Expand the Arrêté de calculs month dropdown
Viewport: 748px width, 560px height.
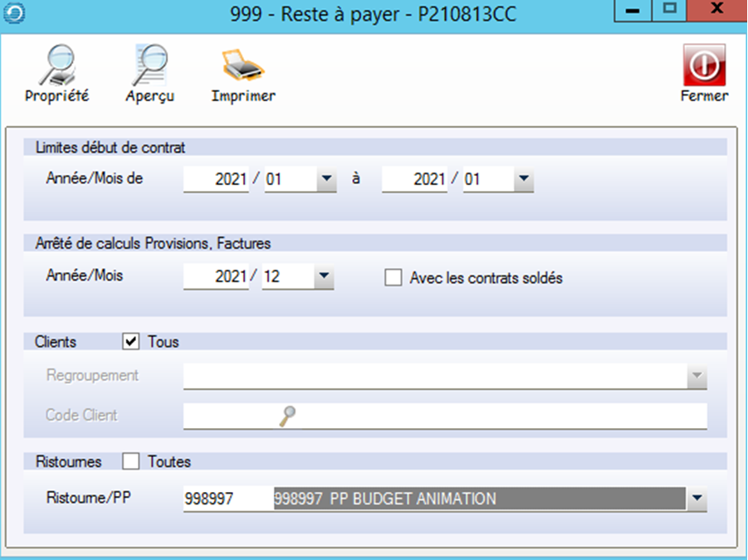[324, 277]
